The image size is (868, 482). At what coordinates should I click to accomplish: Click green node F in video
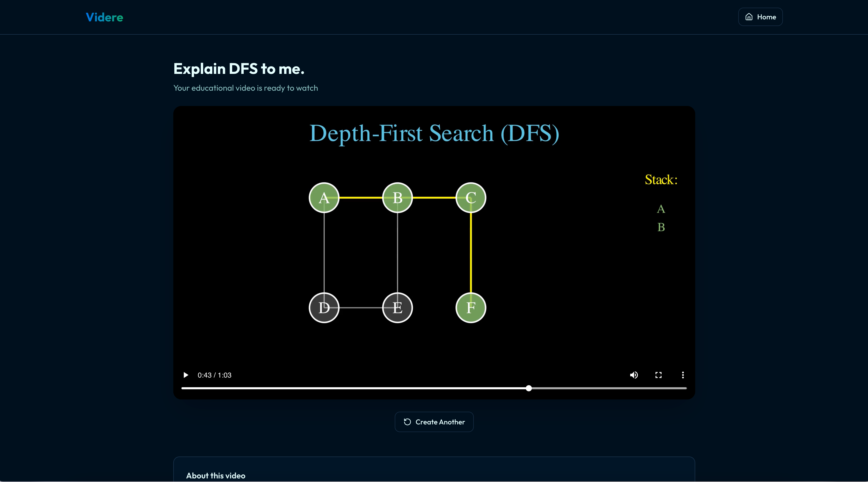471,307
